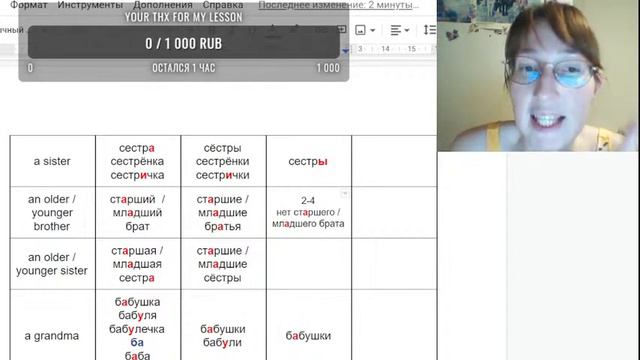This screenshot has height=360, width=640.
Task: Open the Справка menu
Action: [x=223, y=5]
